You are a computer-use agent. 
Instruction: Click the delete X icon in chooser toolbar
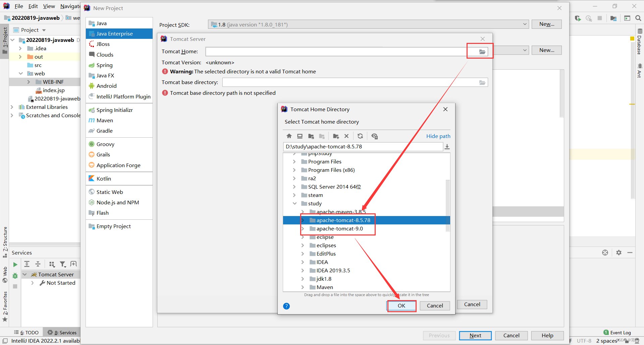click(346, 136)
